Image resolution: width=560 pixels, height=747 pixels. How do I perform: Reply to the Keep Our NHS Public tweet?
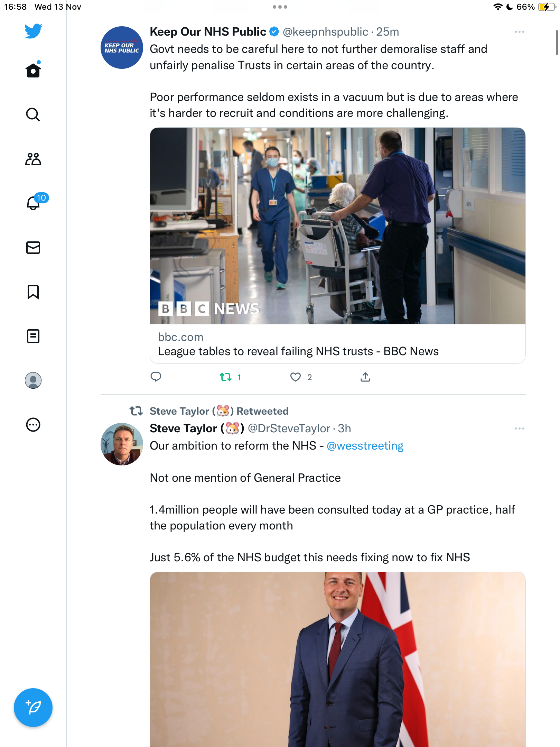(156, 377)
